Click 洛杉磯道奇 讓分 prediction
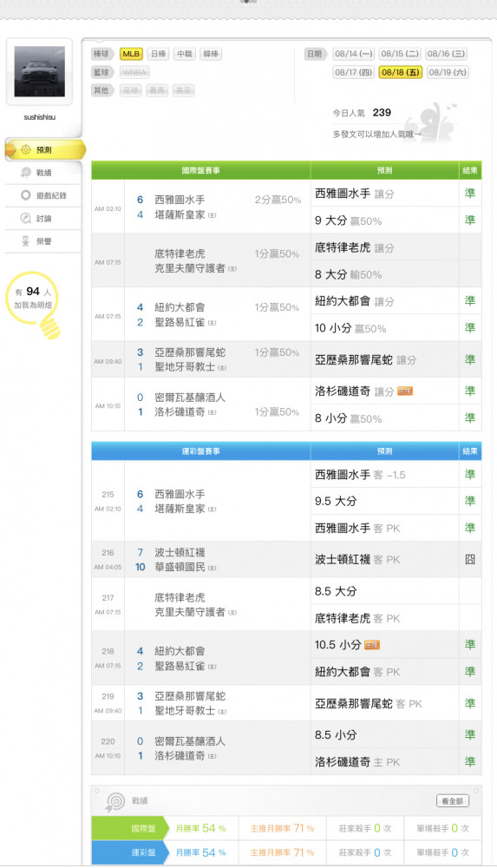The width and height of the screenshot is (497, 868). coord(354,391)
